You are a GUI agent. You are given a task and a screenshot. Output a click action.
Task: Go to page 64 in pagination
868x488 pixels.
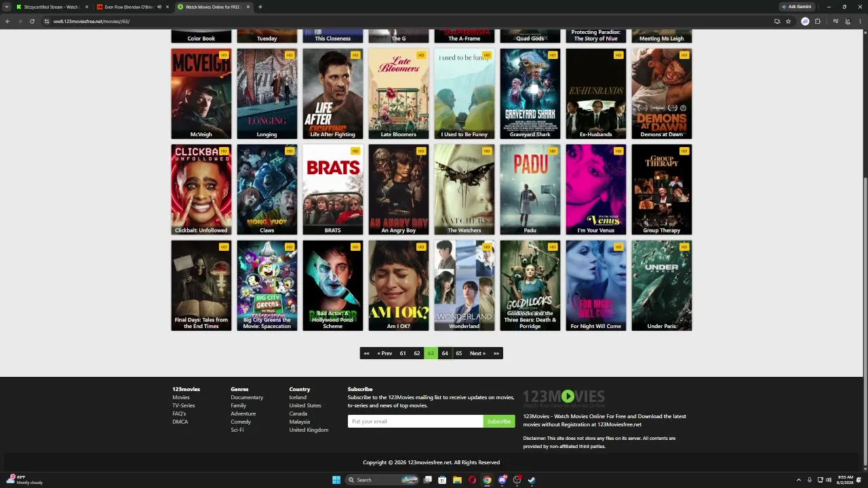click(445, 353)
